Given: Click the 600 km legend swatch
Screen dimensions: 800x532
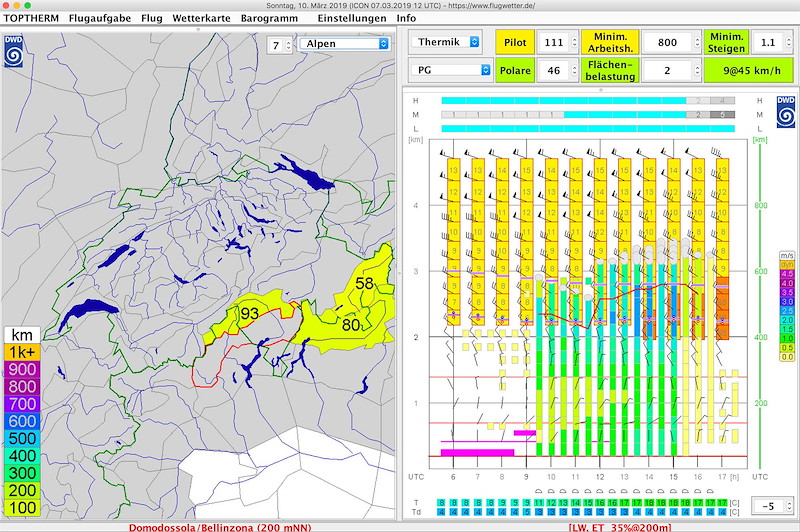Looking at the screenshot, I should (22, 421).
